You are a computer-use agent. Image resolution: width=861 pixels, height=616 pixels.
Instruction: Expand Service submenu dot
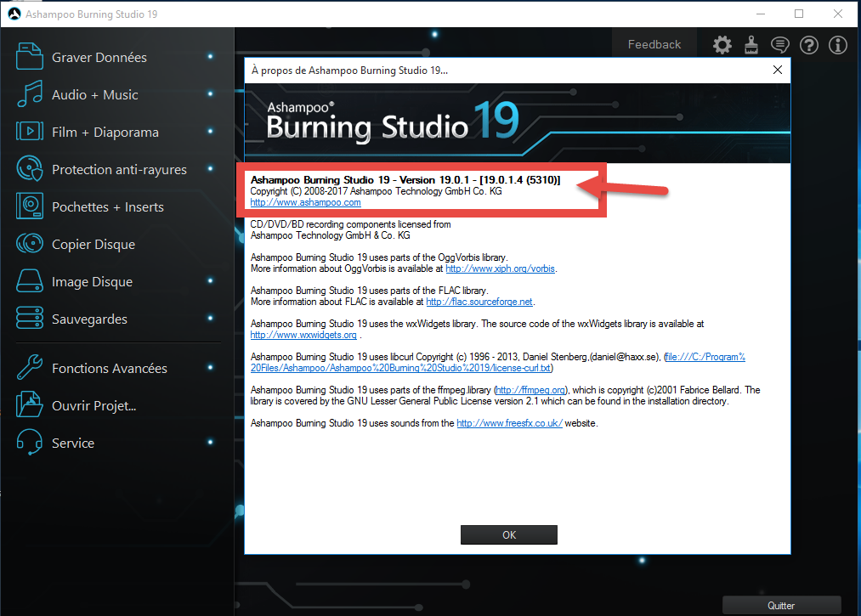pyautogui.click(x=210, y=442)
